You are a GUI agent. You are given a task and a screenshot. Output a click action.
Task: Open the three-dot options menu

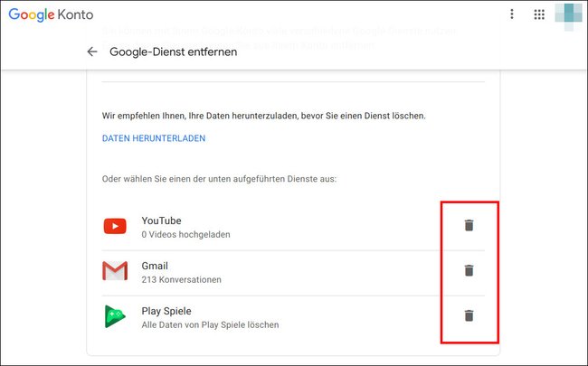pyautogui.click(x=512, y=14)
